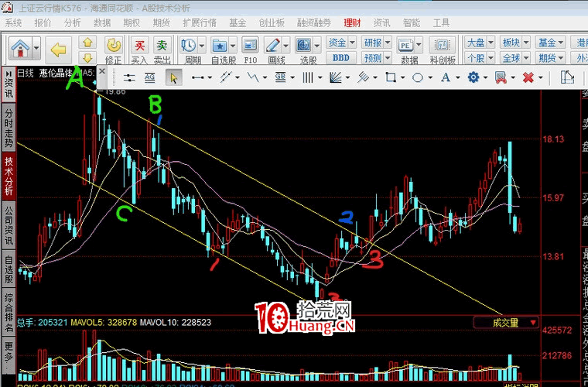Open the 融资融券 menu

click(314, 23)
